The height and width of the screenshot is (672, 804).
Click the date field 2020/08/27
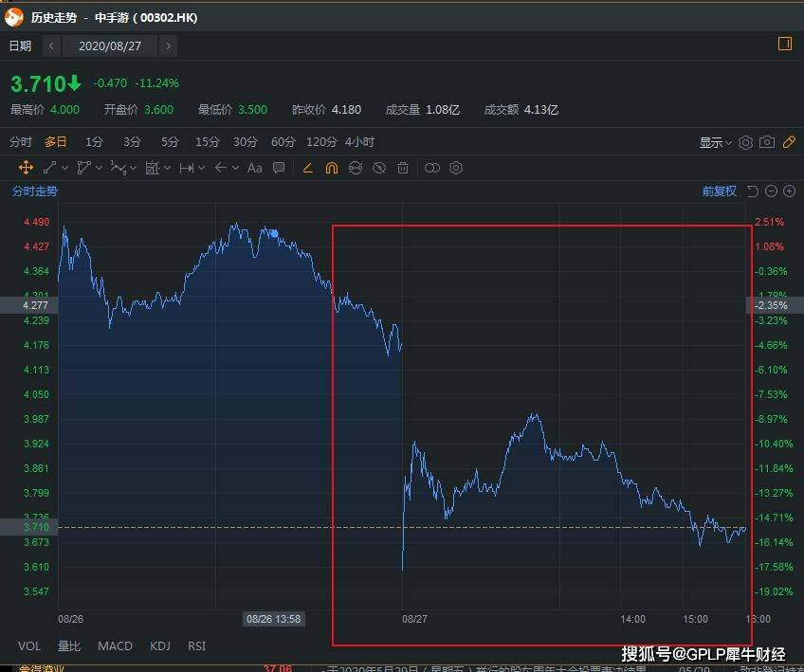click(109, 45)
